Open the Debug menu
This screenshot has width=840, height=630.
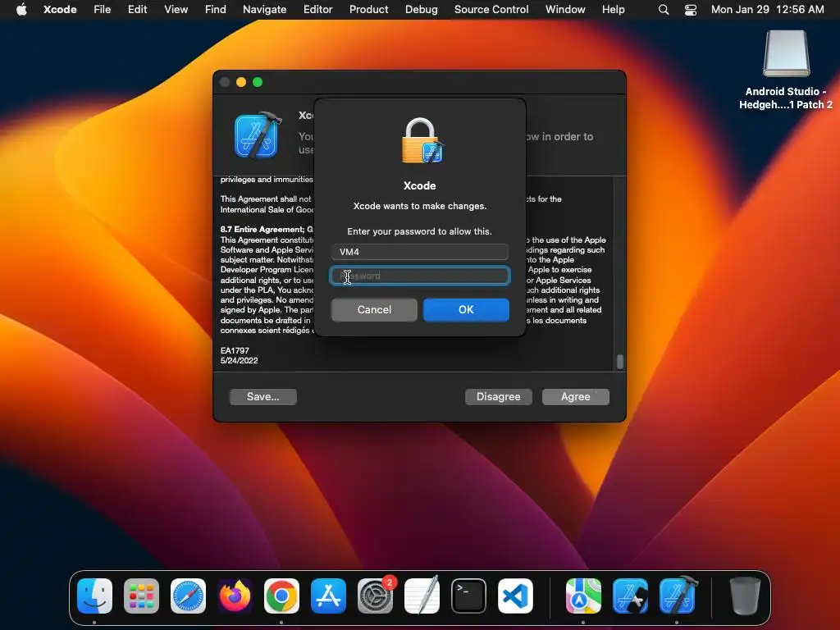(421, 9)
